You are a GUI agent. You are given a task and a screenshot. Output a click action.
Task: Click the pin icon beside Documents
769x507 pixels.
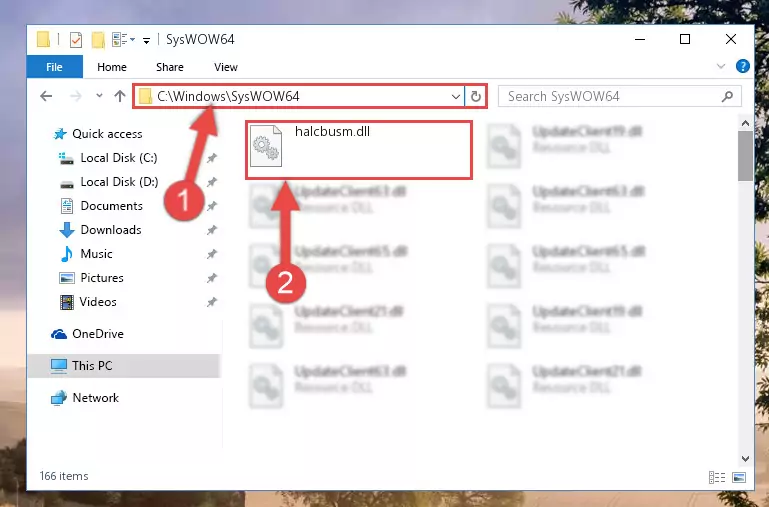pyautogui.click(x=211, y=206)
